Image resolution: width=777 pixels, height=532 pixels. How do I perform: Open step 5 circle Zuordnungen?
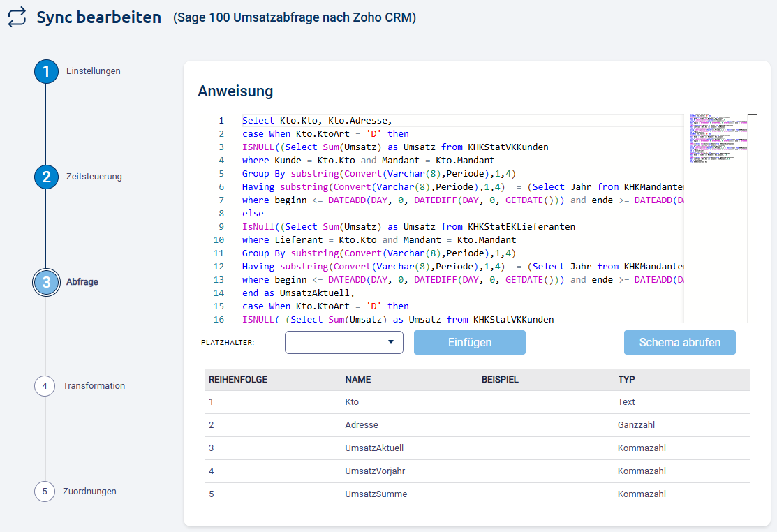[45, 492]
